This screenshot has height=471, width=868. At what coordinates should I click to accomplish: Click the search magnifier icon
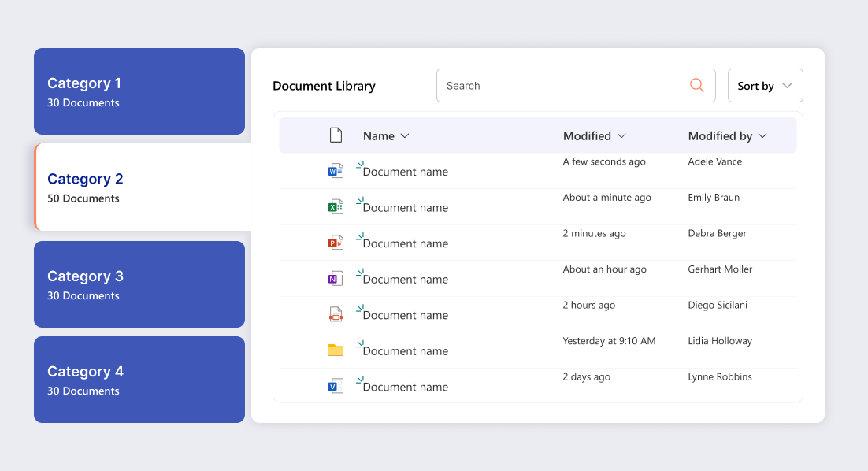[696, 85]
